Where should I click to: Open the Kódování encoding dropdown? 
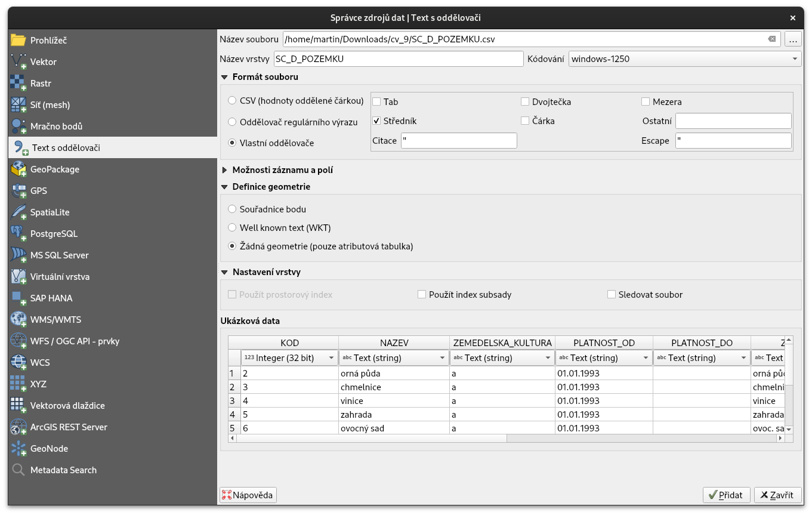[x=685, y=59]
